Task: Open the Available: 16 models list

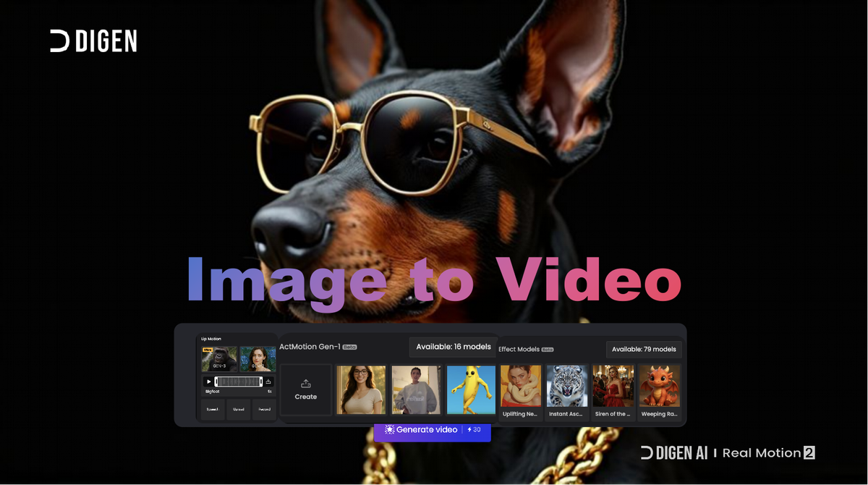Action: 454,347
